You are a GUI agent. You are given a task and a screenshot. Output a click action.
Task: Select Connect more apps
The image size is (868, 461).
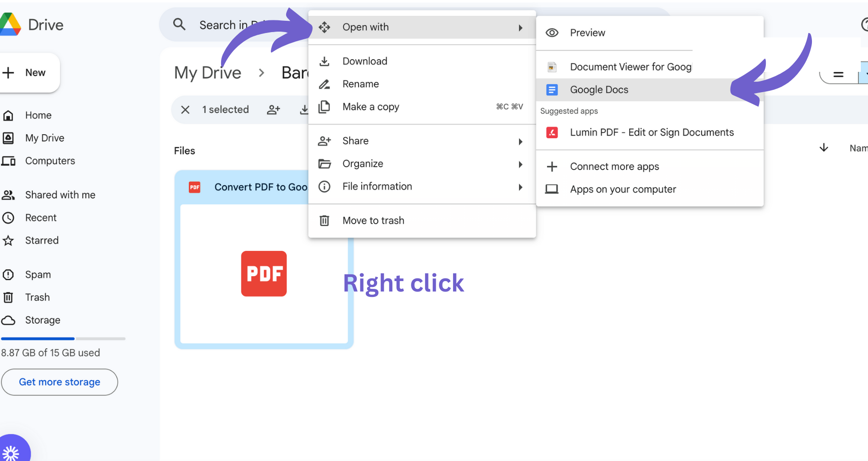coord(650,166)
